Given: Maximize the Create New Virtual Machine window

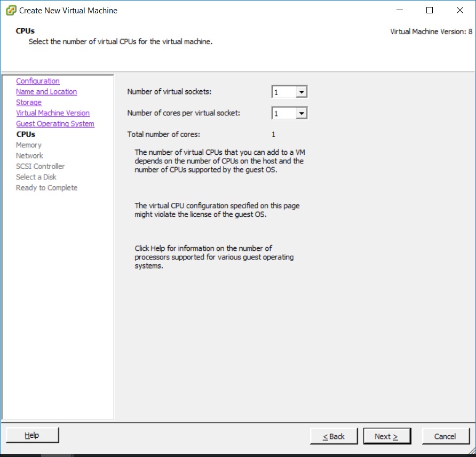Looking at the screenshot, I should coord(430,10).
